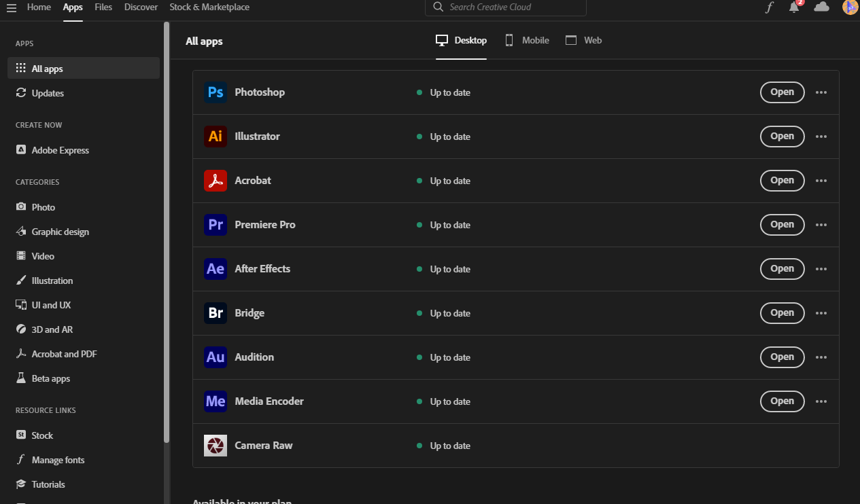Open more actions menu for After Effects
This screenshot has height=504, width=860.
821,269
